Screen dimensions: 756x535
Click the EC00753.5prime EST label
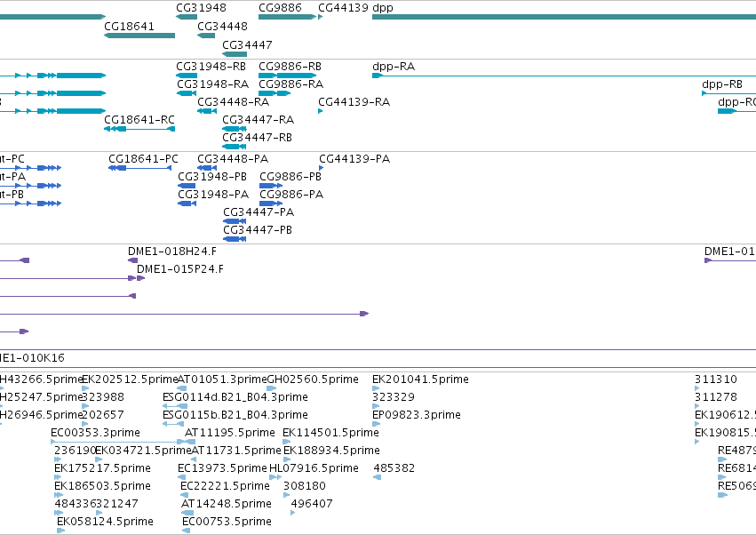(227, 522)
